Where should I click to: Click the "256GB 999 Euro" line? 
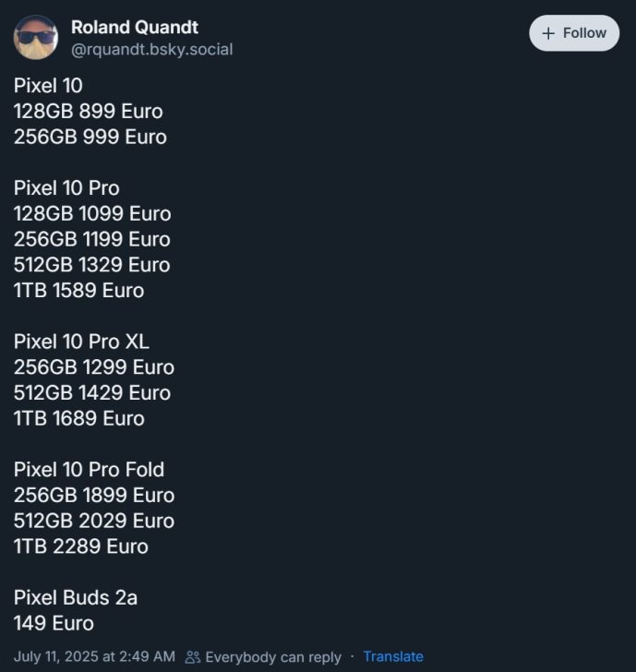pyautogui.click(x=90, y=137)
